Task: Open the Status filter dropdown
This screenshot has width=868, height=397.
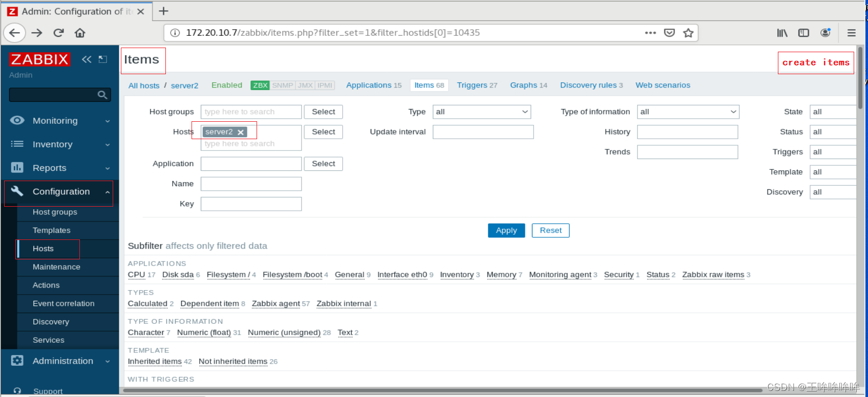Action: pyautogui.click(x=833, y=131)
